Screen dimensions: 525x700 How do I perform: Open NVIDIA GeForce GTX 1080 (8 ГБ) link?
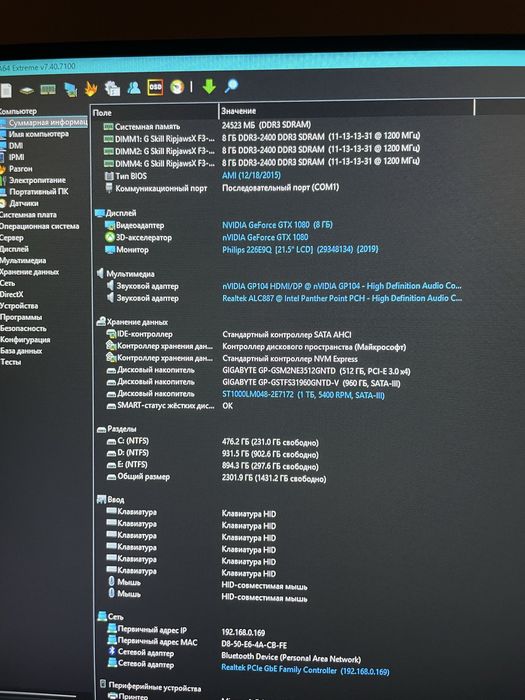click(277, 225)
